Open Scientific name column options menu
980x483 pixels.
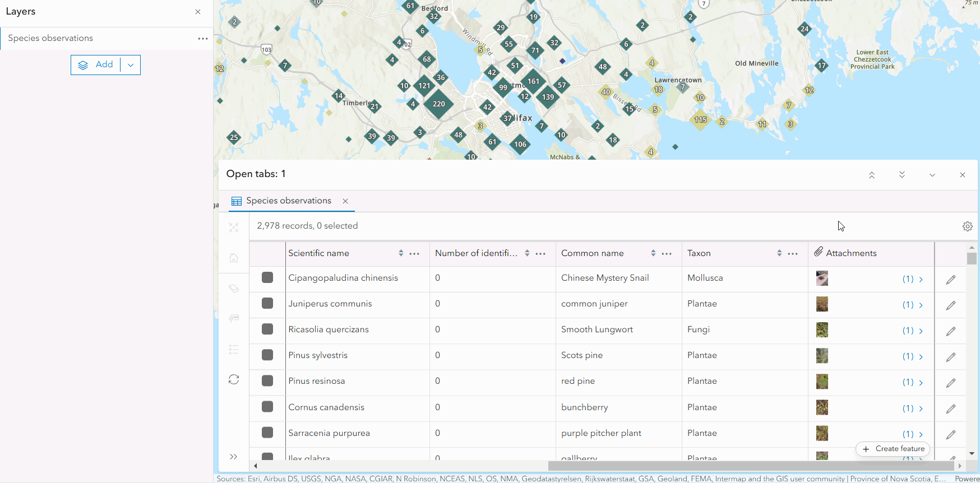point(414,254)
